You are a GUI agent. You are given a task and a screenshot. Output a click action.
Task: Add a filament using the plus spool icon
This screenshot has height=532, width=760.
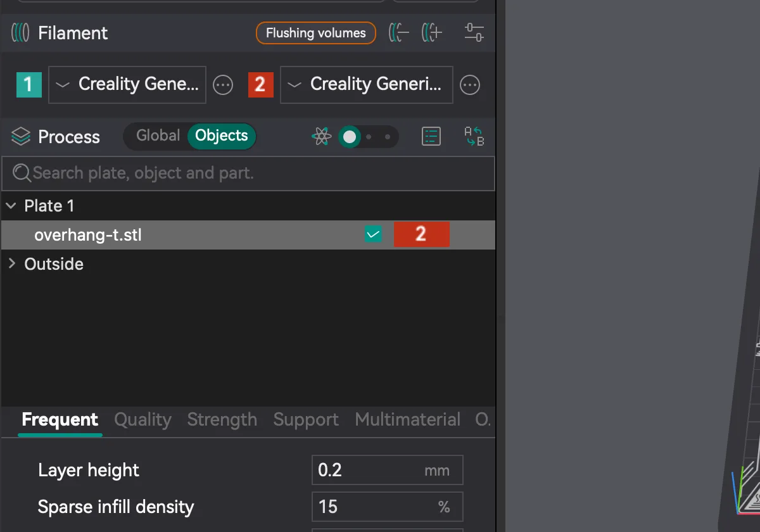pyautogui.click(x=433, y=33)
